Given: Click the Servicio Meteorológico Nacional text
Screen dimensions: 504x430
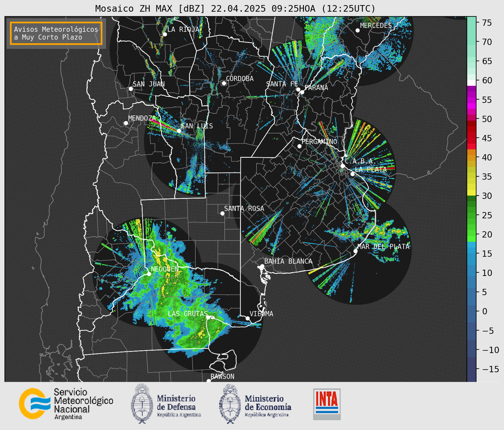Looking at the screenshot, I should (83, 404).
